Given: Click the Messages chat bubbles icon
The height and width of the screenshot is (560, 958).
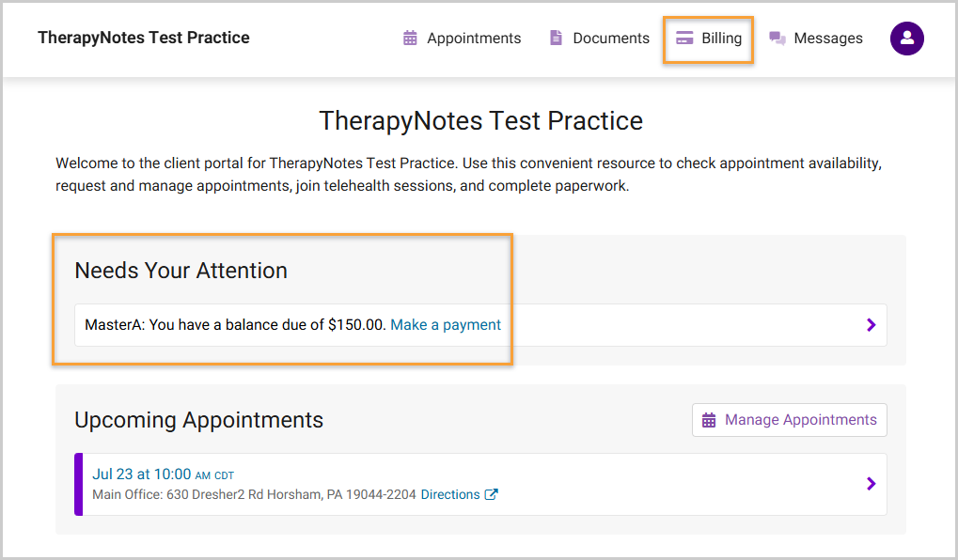Looking at the screenshot, I should tap(777, 39).
